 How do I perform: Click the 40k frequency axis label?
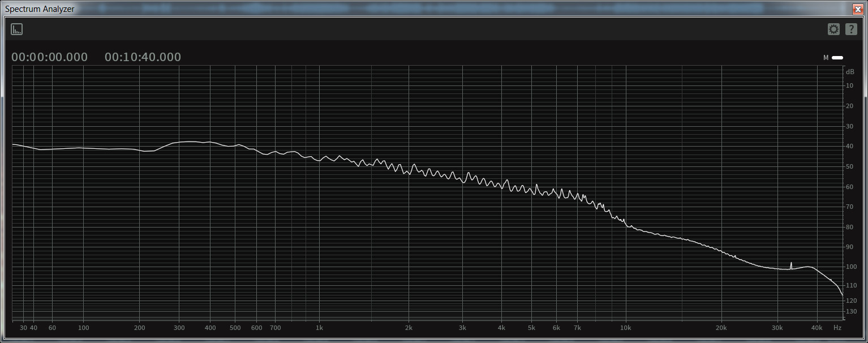817,328
